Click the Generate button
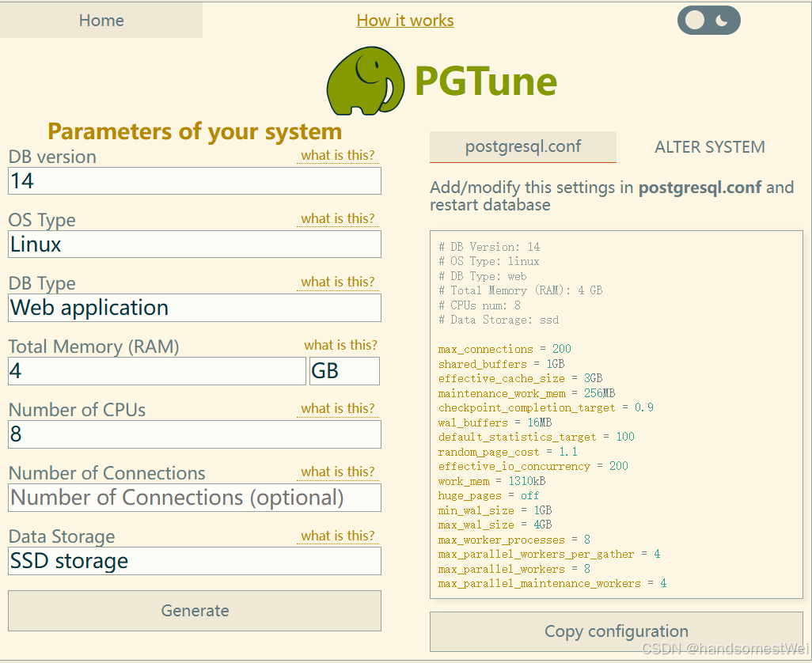 (x=195, y=611)
